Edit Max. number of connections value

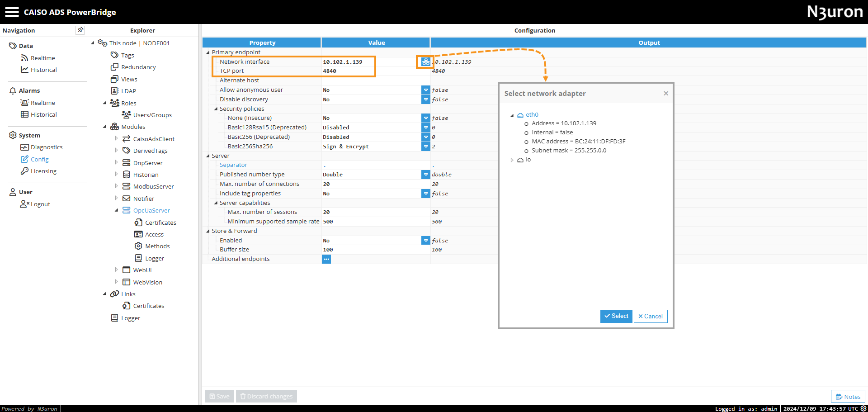click(375, 184)
